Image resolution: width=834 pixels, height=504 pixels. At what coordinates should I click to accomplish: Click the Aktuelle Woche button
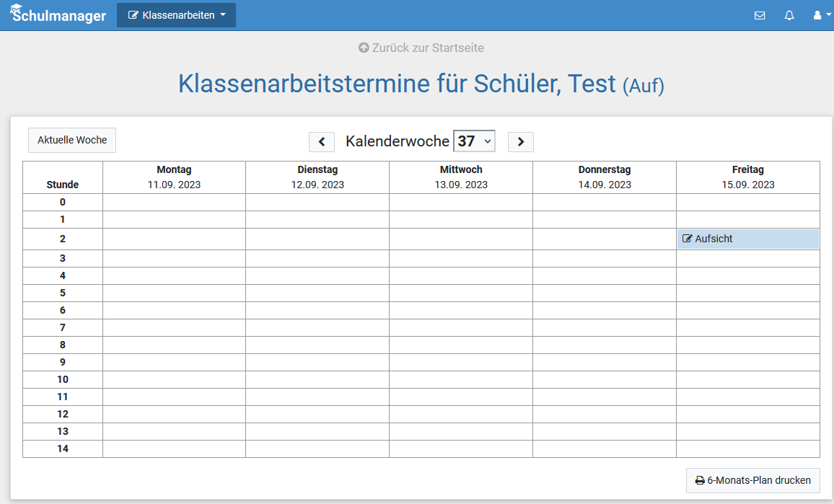72,141
